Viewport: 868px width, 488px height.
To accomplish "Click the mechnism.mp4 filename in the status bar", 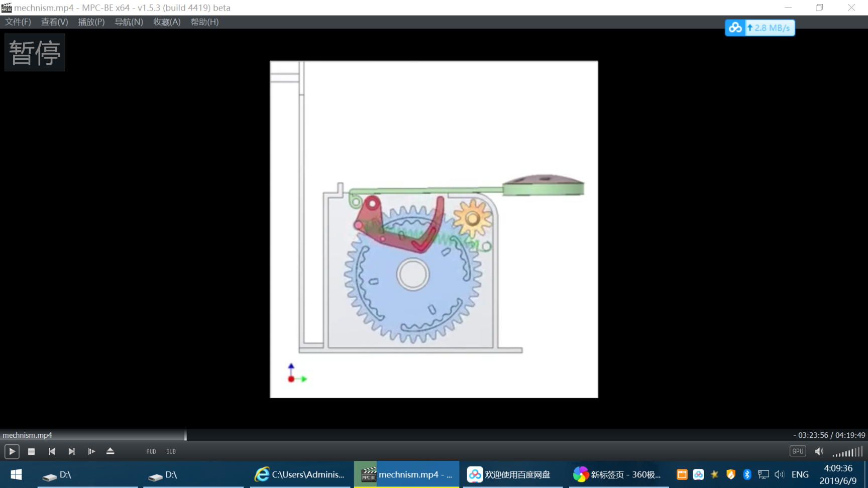I will (27, 435).
